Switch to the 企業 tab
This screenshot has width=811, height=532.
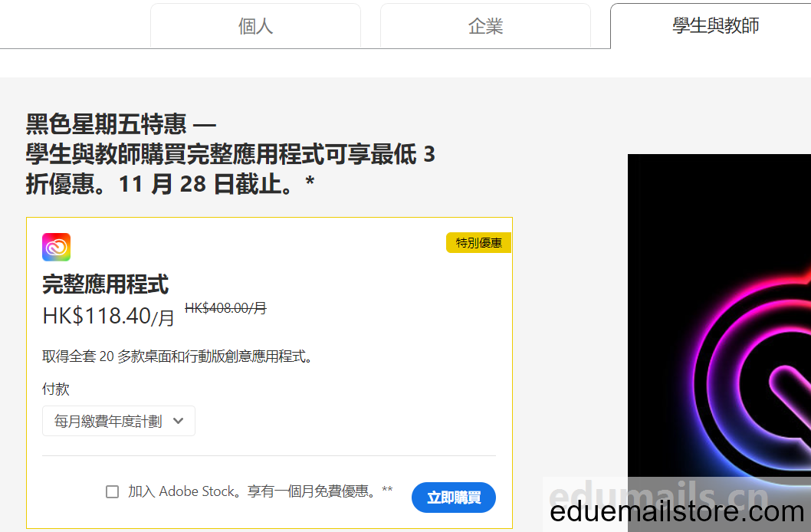[x=485, y=26]
